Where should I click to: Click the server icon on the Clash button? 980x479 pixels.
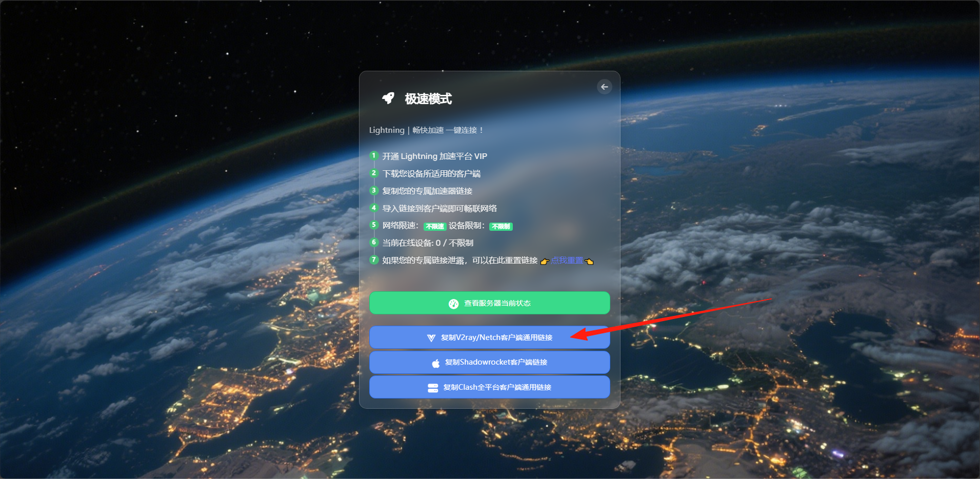coord(433,388)
